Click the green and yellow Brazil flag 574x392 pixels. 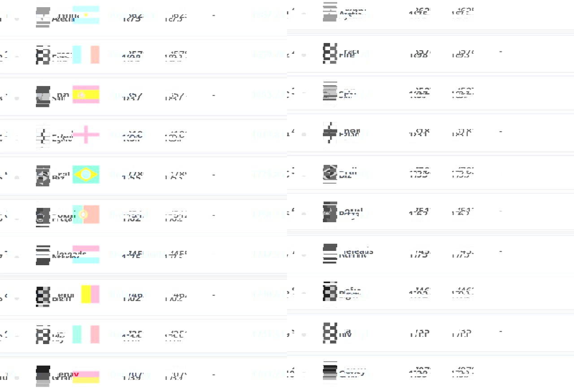pyautogui.click(x=86, y=174)
